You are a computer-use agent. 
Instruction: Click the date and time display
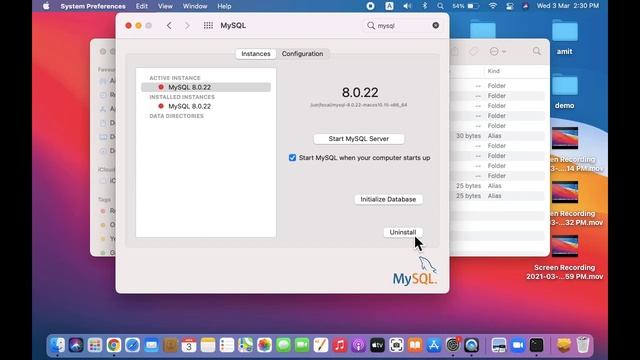coord(568,6)
